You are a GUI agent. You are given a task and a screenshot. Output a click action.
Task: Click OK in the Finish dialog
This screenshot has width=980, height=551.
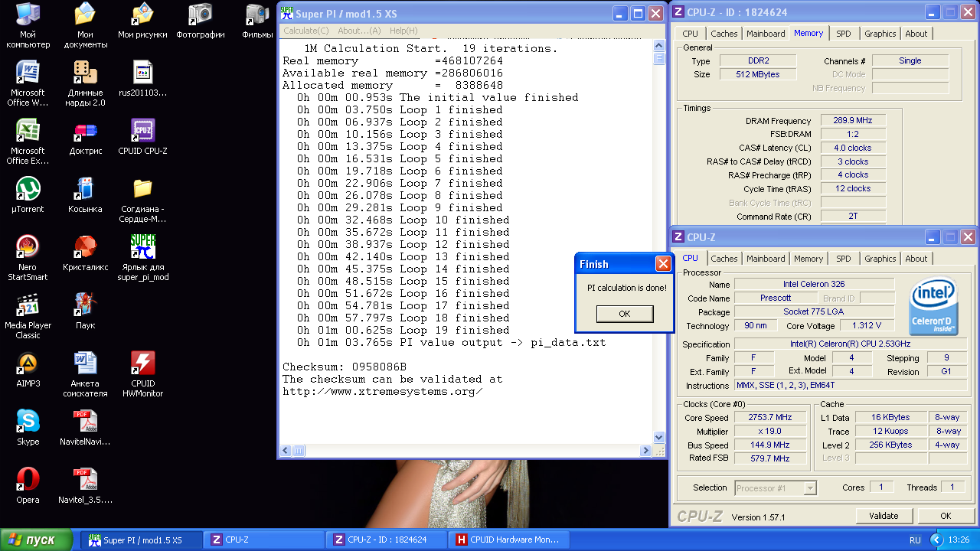coord(625,314)
